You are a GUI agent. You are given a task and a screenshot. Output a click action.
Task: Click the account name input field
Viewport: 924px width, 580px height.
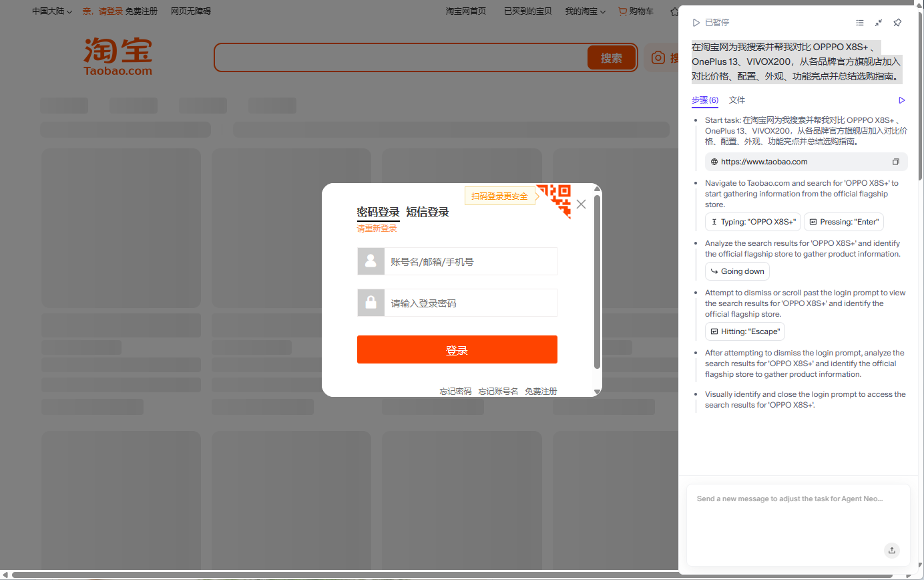pos(470,261)
